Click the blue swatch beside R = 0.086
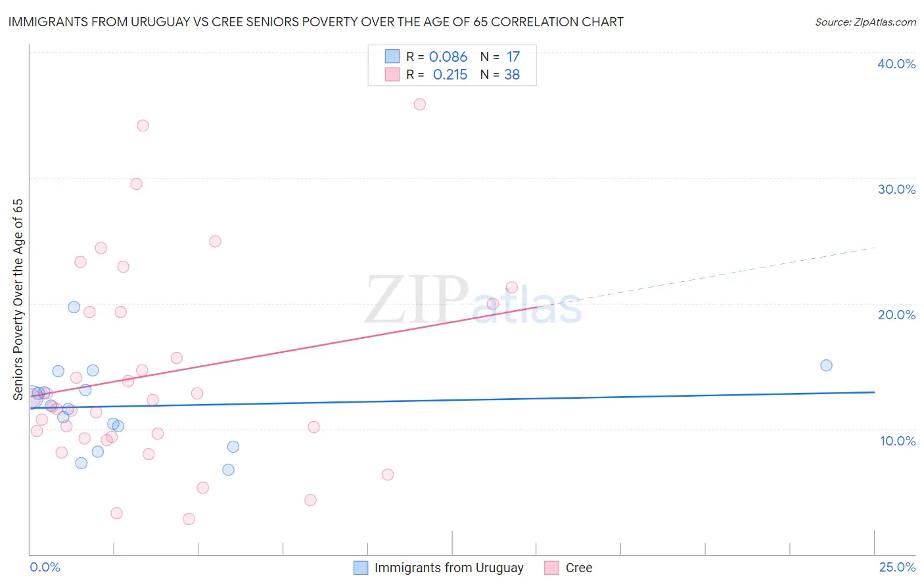The image size is (924, 586). click(x=392, y=56)
